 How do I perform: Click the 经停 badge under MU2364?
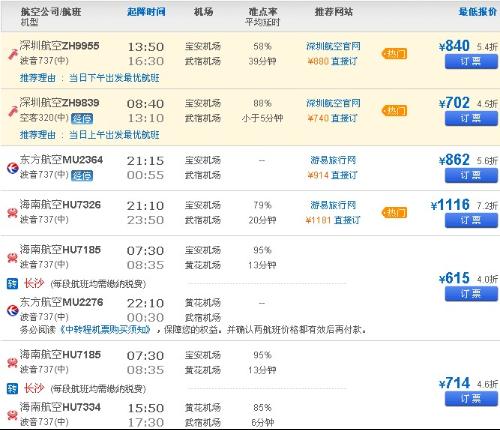pos(82,175)
